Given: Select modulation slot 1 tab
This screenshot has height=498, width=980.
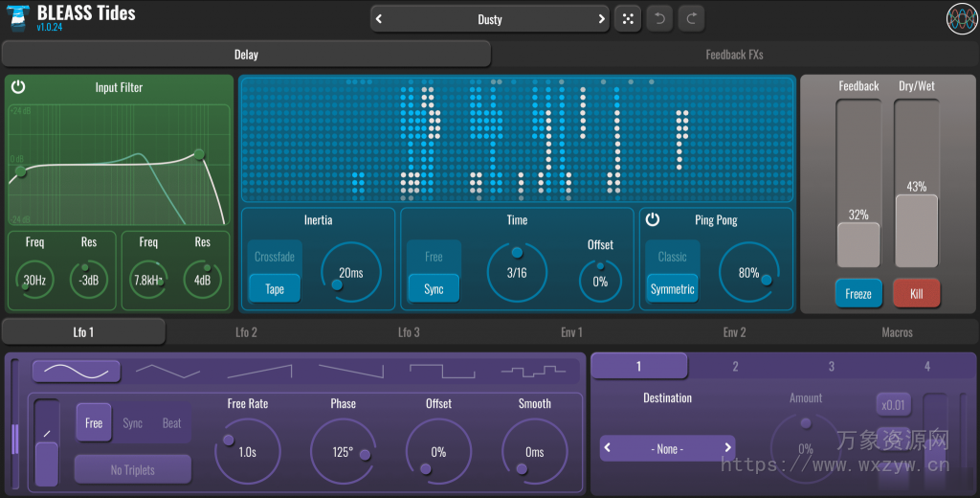Looking at the screenshot, I should pos(638,366).
